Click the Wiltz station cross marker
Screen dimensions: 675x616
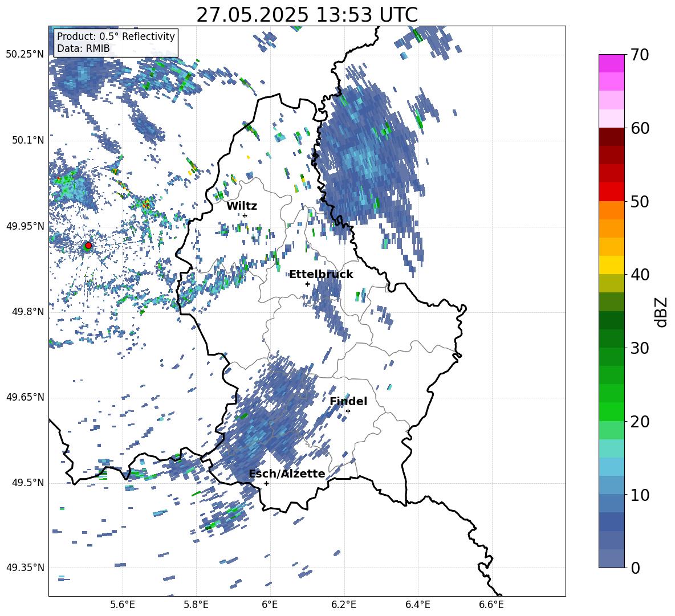(245, 215)
